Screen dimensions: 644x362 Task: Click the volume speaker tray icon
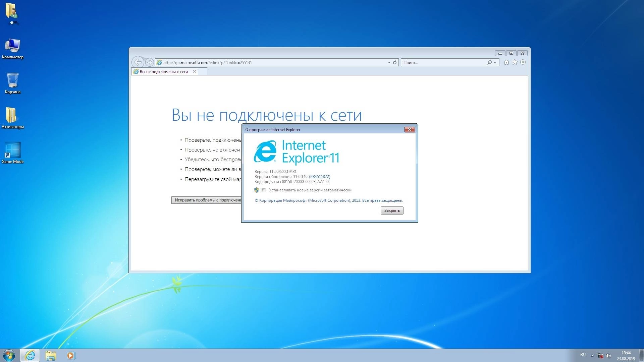coord(608,356)
